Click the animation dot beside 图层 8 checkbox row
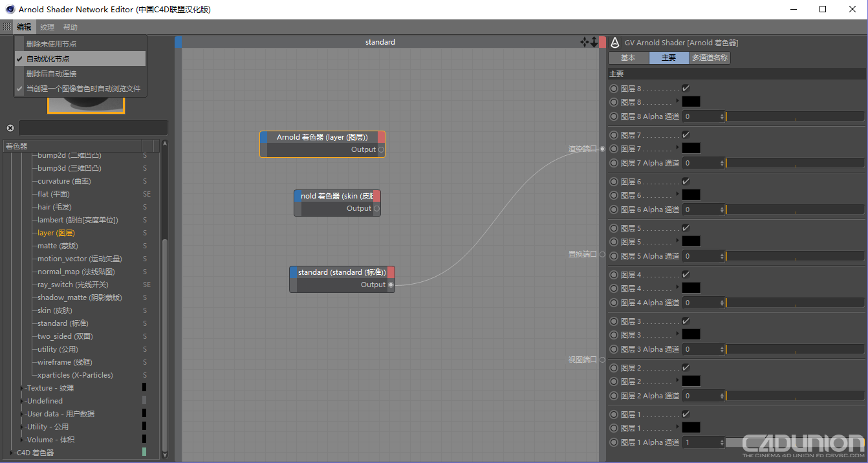The image size is (868, 463). 614,89
